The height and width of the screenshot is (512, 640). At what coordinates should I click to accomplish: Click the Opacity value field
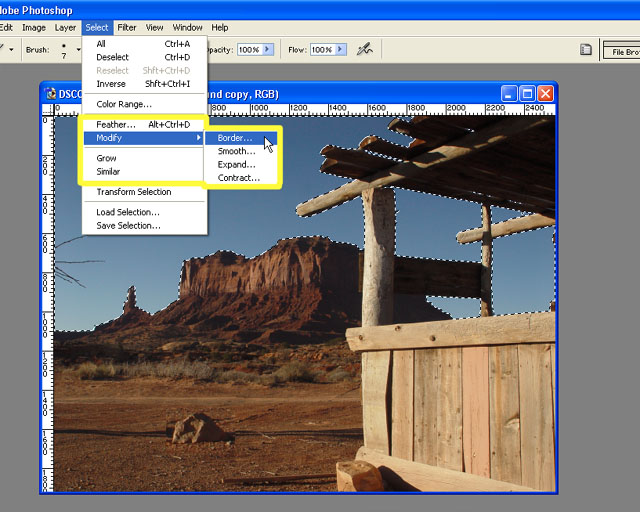(250, 50)
